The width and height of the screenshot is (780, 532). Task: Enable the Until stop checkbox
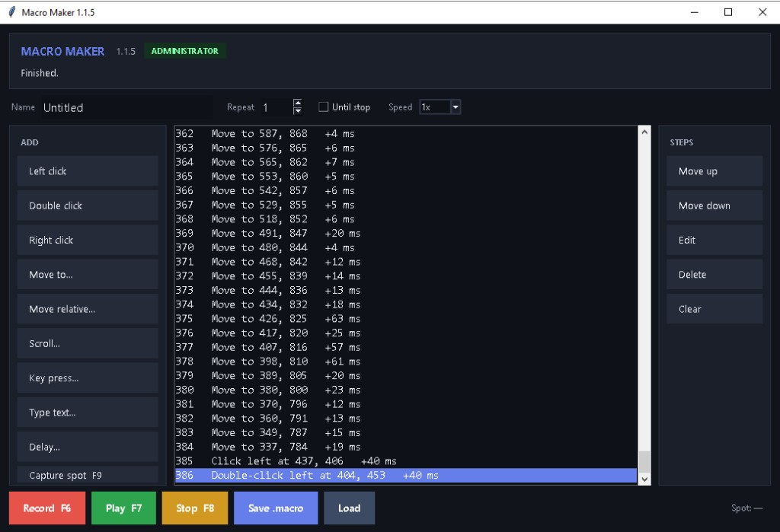click(323, 107)
